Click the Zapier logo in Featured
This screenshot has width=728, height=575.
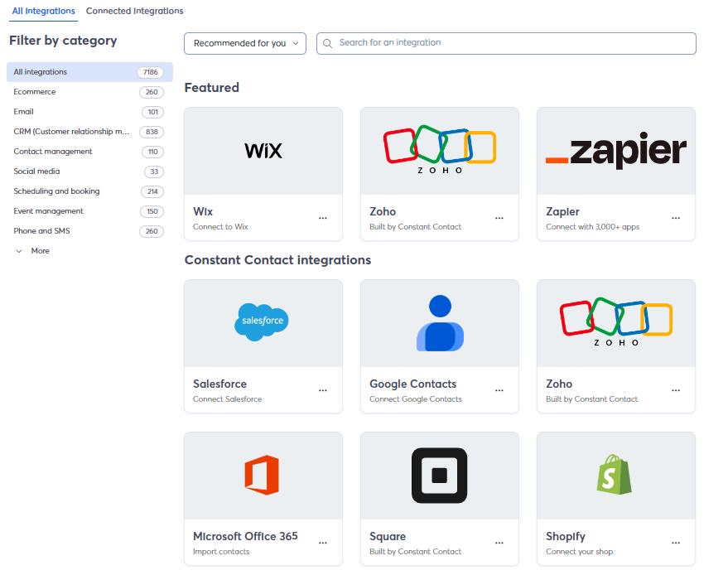coord(615,151)
